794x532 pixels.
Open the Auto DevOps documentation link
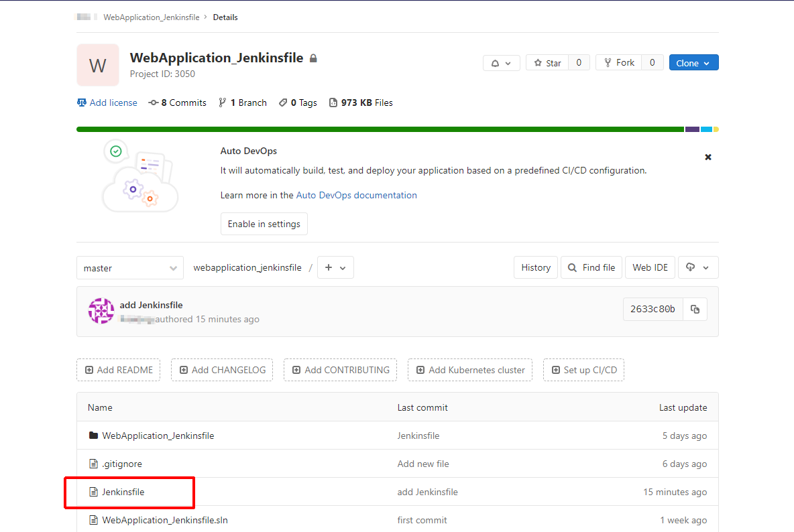coord(357,195)
